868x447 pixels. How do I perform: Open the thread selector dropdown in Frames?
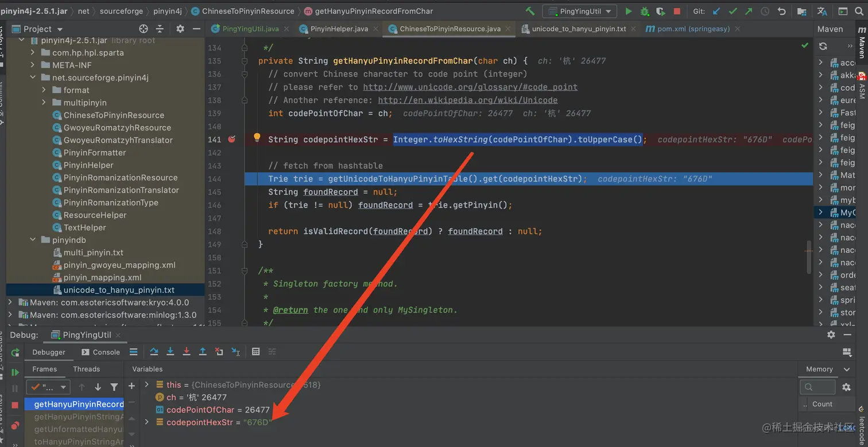(x=48, y=387)
